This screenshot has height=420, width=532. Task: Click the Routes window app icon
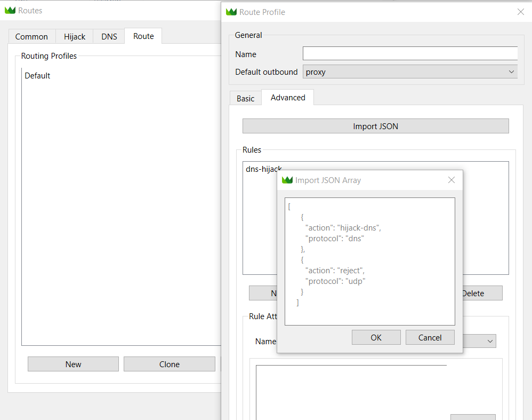[x=10, y=11]
